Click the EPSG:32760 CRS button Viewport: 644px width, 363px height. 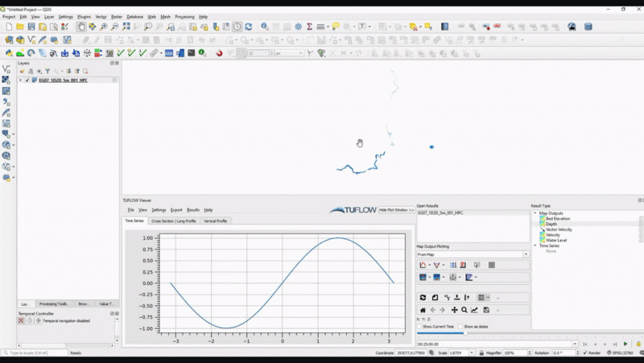[x=620, y=353]
